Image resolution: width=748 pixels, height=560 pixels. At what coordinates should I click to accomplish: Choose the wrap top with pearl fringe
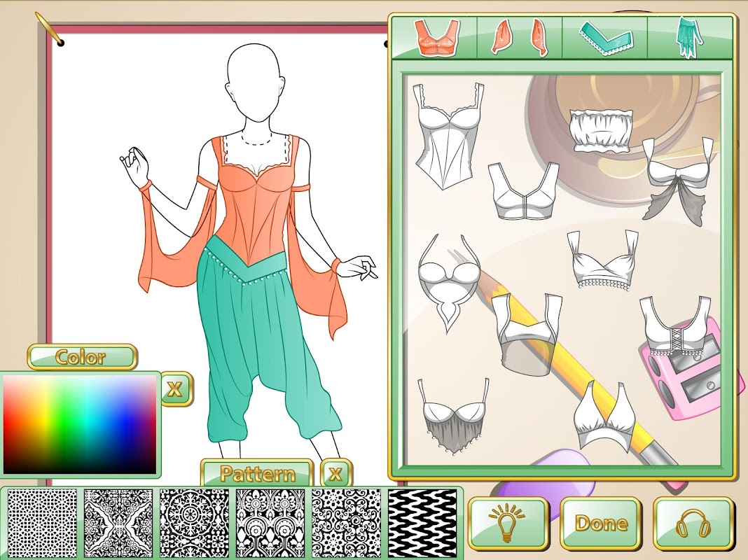tap(603, 260)
